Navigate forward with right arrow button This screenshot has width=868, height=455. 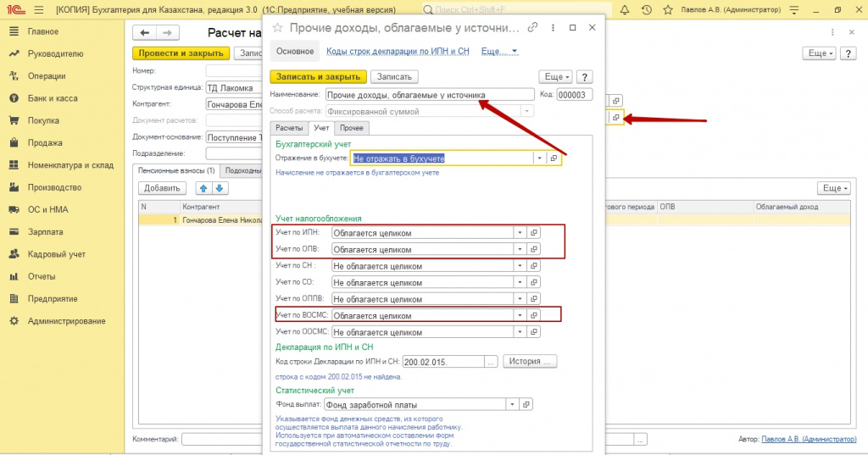coord(167,33)
